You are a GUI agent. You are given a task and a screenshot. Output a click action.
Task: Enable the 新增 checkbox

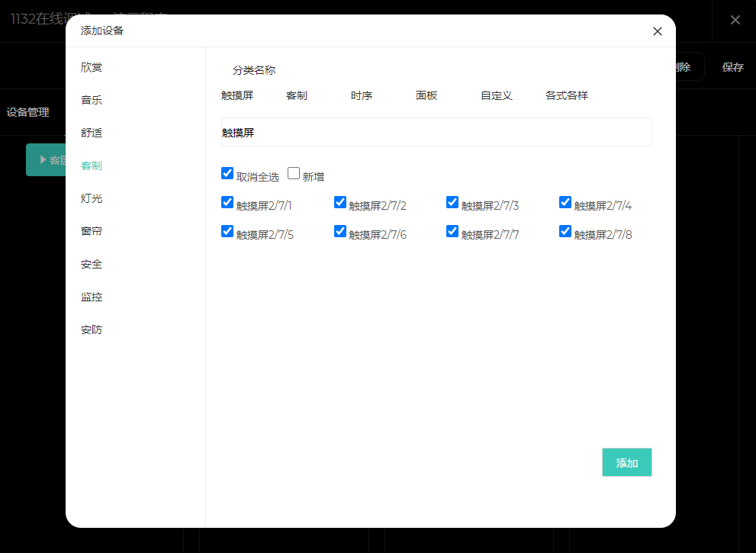click(x=294, y=174)
